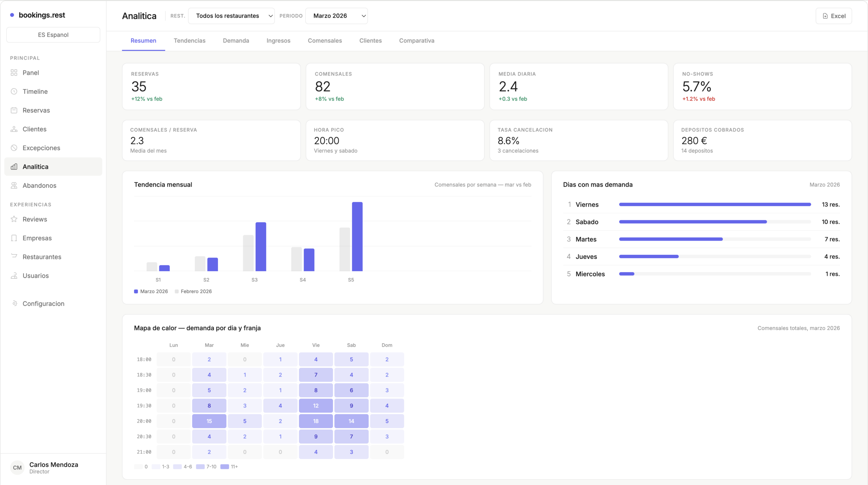Click the Carlos Mendoza profile name

click(x=54, y=465)
